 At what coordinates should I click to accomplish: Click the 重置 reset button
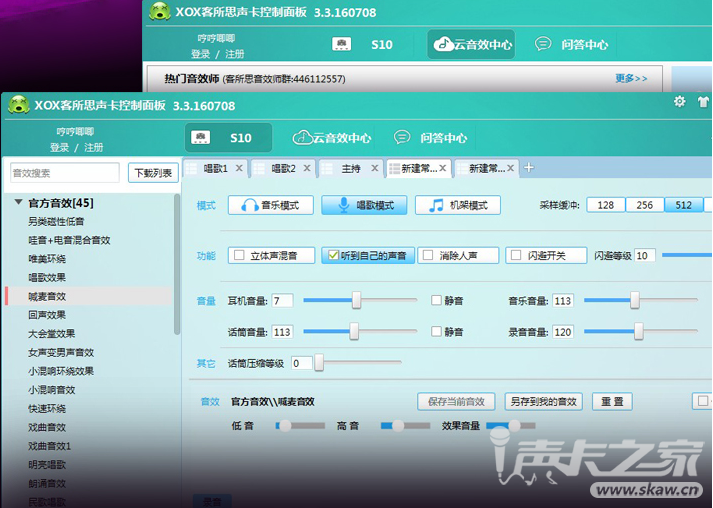pos(612,402)
